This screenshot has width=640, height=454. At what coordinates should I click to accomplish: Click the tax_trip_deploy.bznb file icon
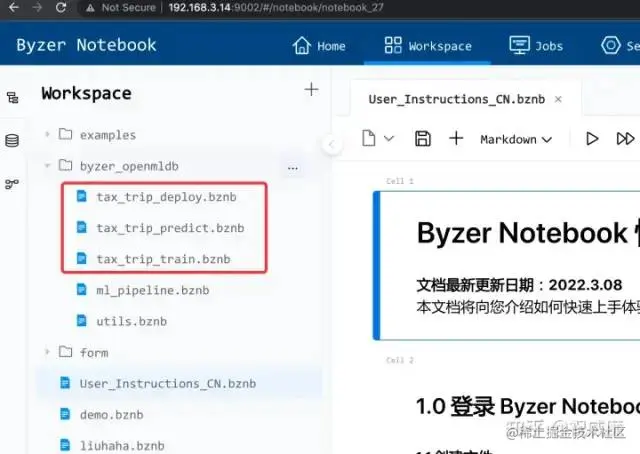click(82, 196)
